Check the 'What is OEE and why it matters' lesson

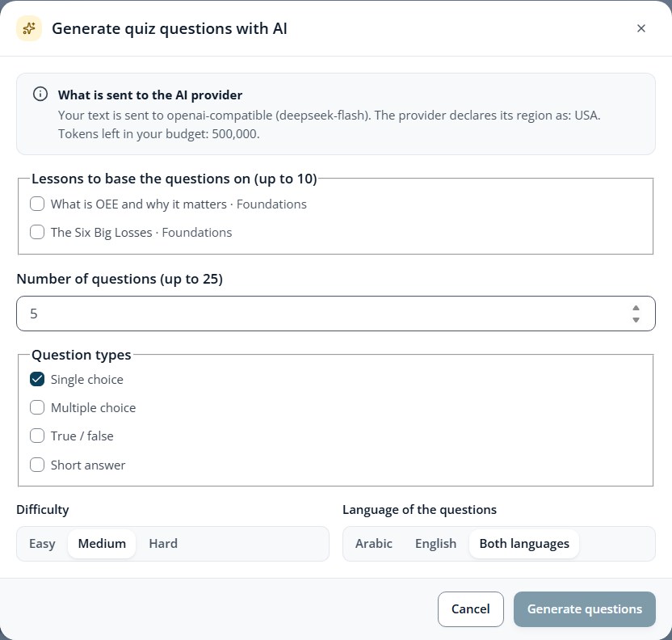[x=37, y=204]
